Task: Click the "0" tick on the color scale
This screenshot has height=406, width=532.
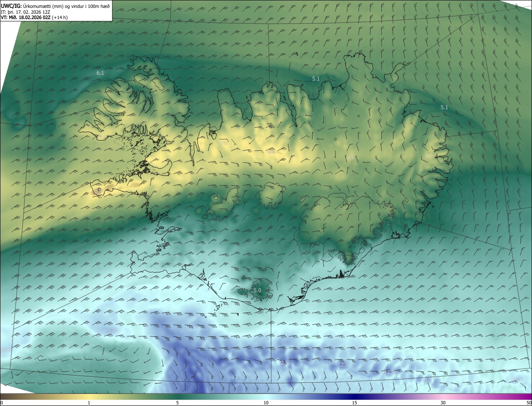Action: point(2,403)
